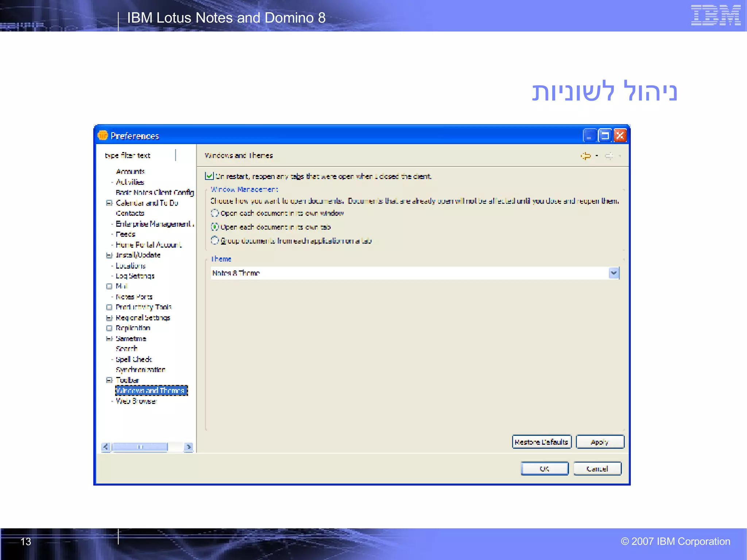Open the back history dropdown arrow
The height and width of the screenshot is (560, 747).
pyautogui.click(x=597, y=156)
